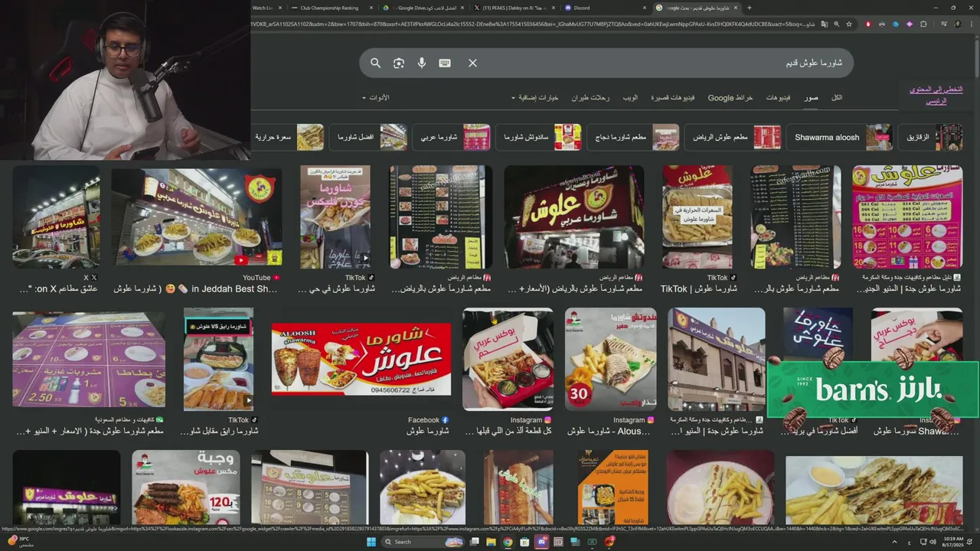Open the بوكس عربي لحم box meal image
980x551 pixels.
[508, 360]
